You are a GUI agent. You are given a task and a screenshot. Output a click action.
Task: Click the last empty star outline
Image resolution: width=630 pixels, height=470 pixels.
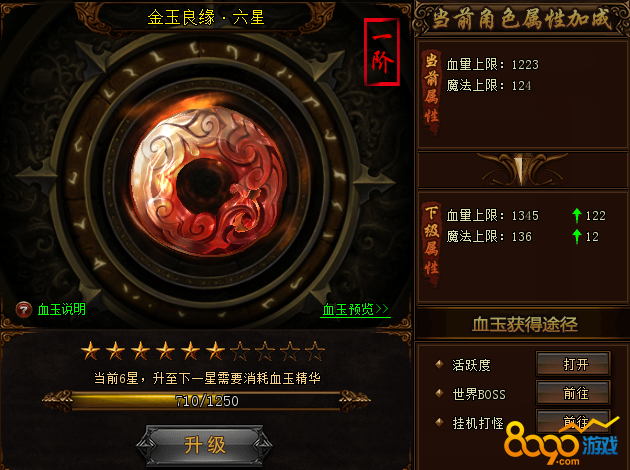point(315,351)
